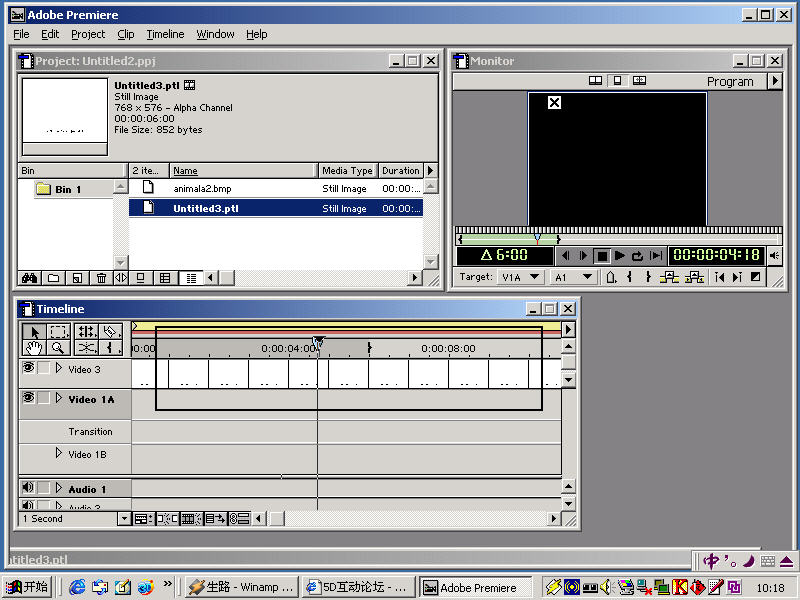The width and height of the screenshot is (800, 600).
Task: Open the Window menu
Action: pos(215,34)
